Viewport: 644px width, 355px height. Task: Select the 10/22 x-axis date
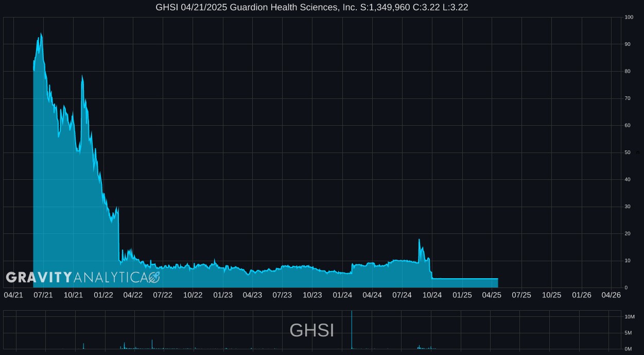[193, 295]
